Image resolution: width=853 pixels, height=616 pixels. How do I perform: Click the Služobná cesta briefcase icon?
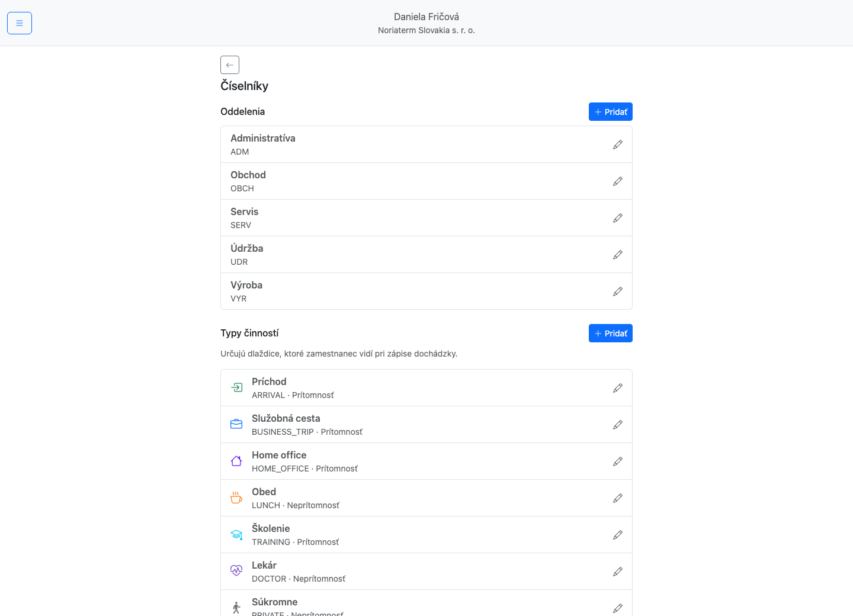[x=236, y=424]
